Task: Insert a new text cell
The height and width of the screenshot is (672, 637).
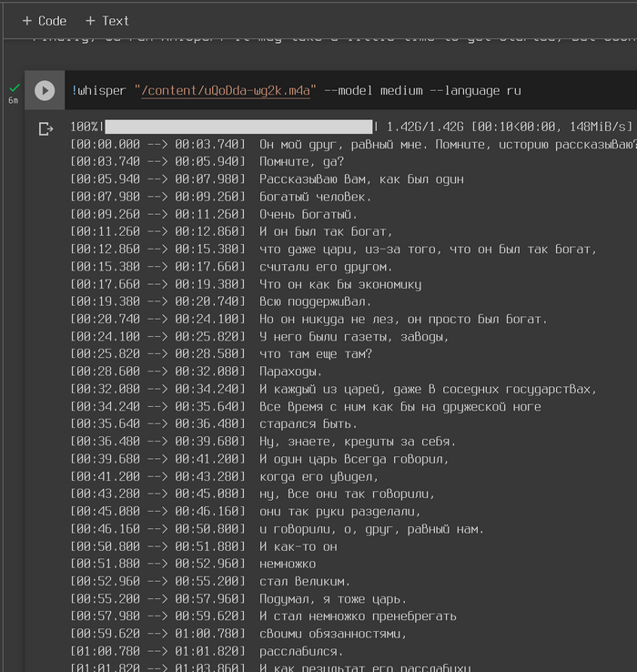Action: 106,20
